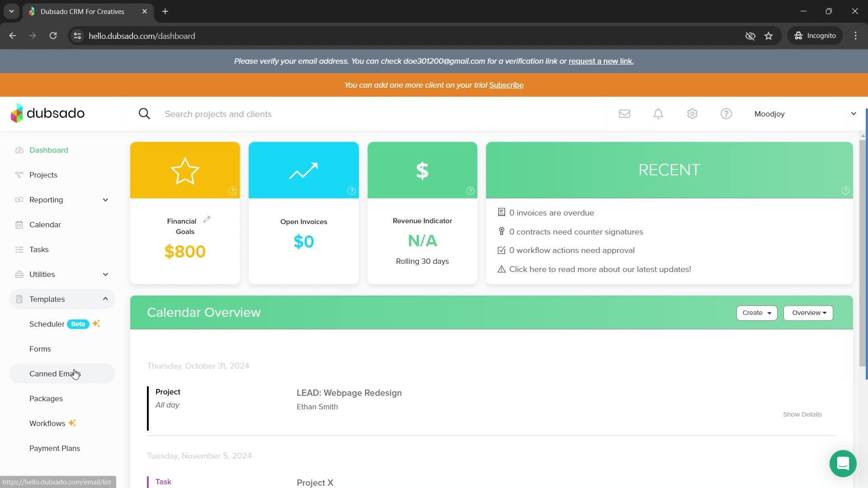Click 0 contracts need counter signatures
The height and width of the screenshot is (488, 868).
tap(576, 232)
